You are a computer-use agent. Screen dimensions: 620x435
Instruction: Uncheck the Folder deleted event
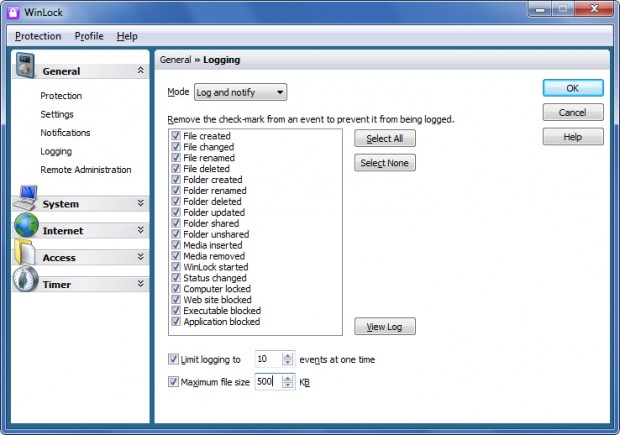click(x=176, y=201)
